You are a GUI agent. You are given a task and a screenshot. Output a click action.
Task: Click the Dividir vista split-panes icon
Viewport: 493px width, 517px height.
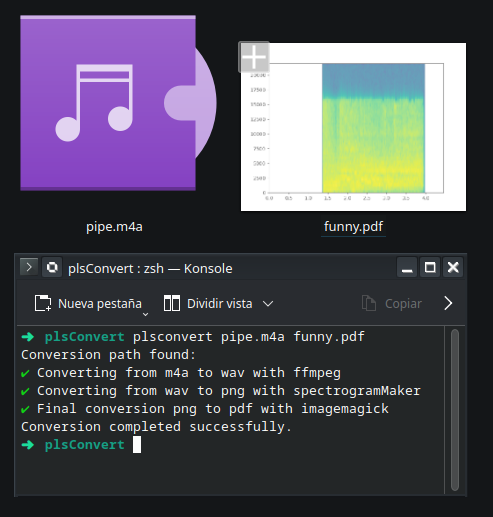click(172, 303)
